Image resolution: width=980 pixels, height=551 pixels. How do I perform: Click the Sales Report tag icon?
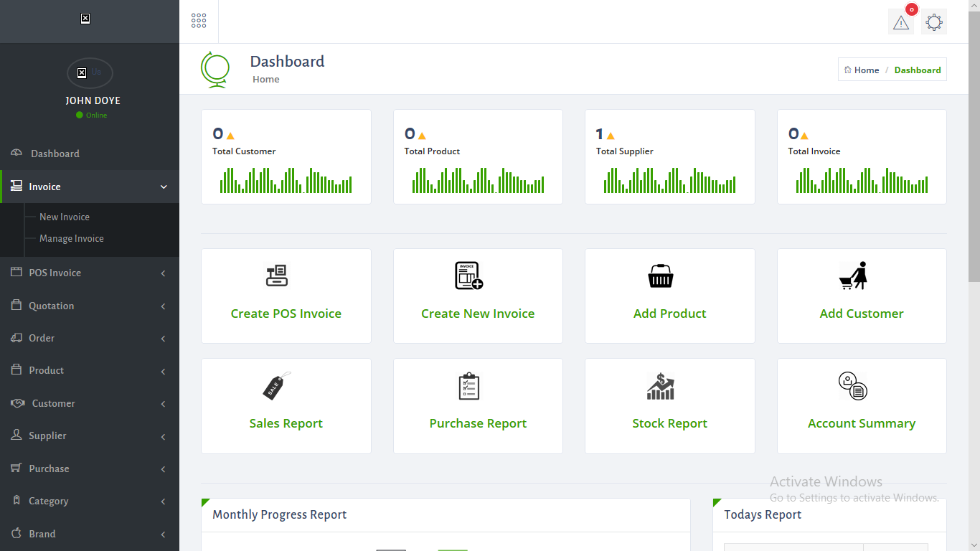[277, 386]
